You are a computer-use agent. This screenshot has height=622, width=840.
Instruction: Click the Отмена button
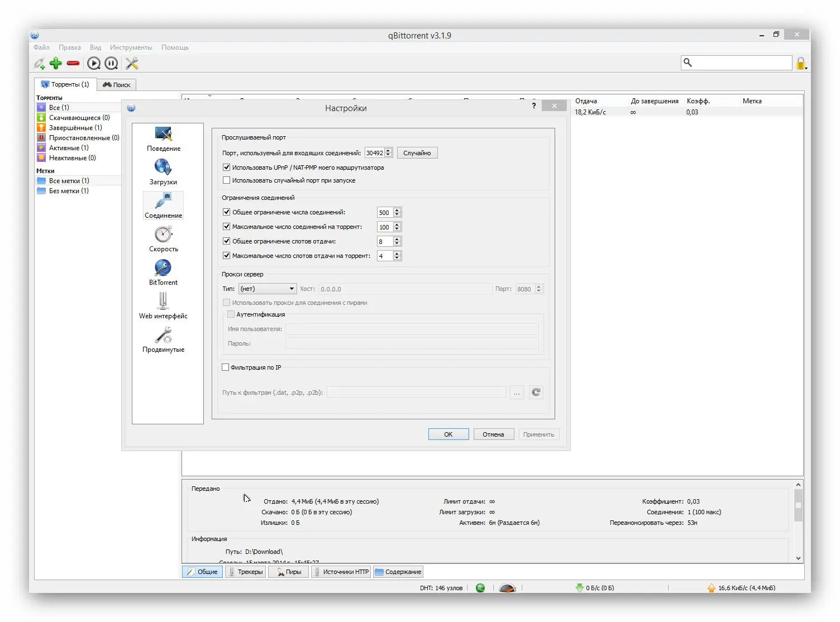(x=493, y=434)
